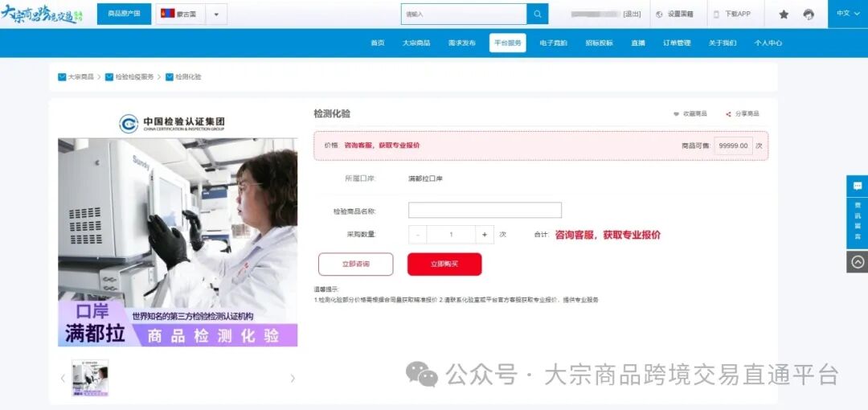Go to 订单管理 in navigation bar
Image resolution: width=868 pixels, height=410 pixels.
(x=676, y=43)
